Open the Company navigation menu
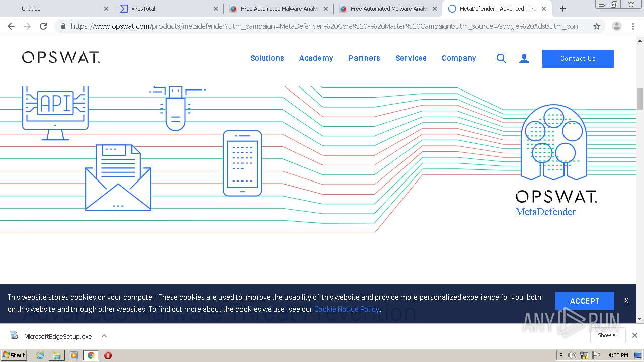Image resolution: width=644 pixels, height=362 pixels. (x=459, y=58)
